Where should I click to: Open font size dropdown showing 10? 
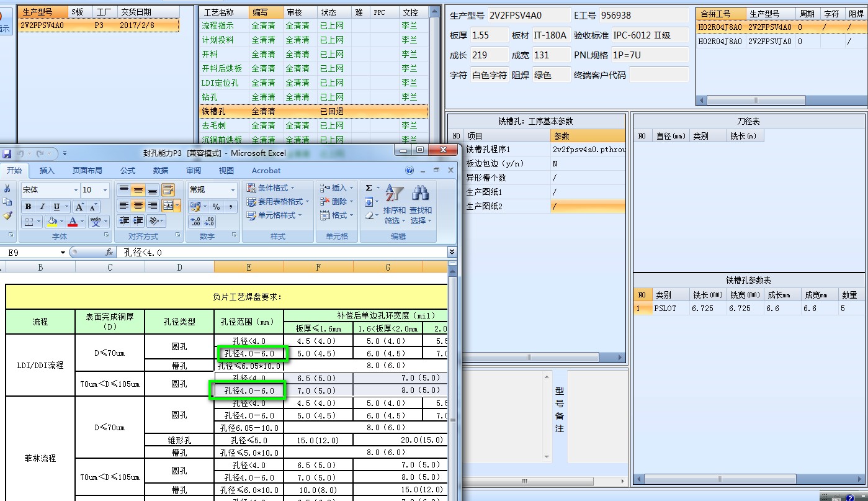click(105, 190)
